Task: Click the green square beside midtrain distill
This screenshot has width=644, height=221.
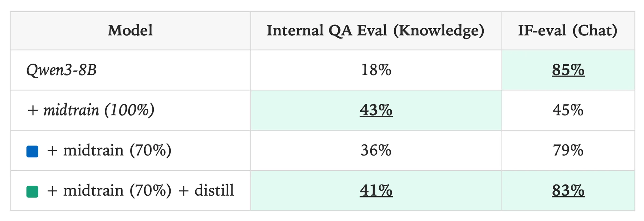Action: click(x=33, y=192)
